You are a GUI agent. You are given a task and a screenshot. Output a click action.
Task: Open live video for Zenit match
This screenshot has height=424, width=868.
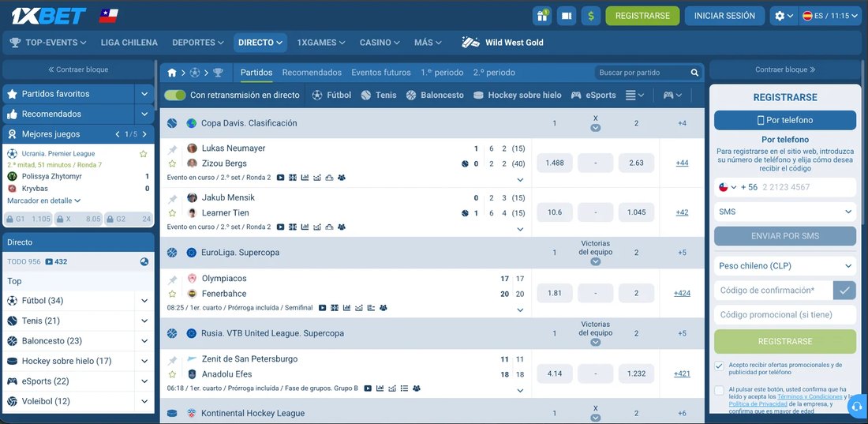(368, 388)
